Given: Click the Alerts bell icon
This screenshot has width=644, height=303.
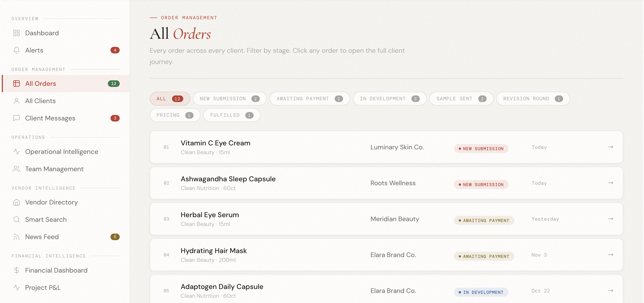Looking at the screenshot, I should pos(16,50).
